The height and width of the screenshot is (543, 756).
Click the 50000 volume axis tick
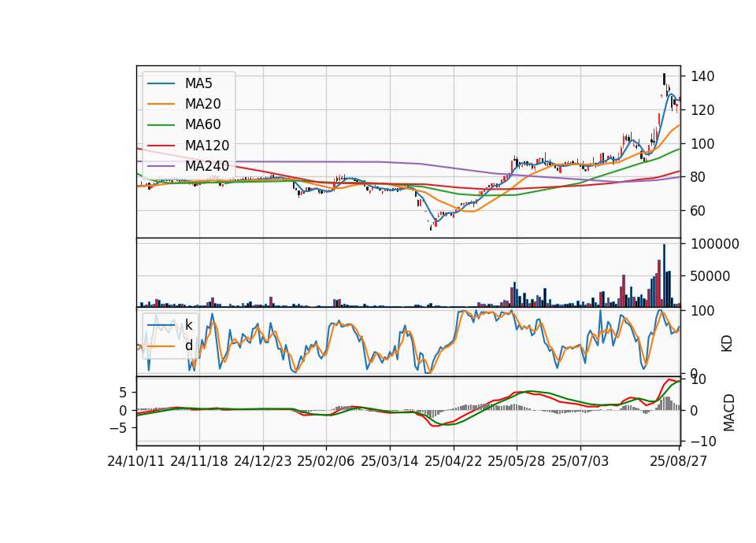(710, 276)
